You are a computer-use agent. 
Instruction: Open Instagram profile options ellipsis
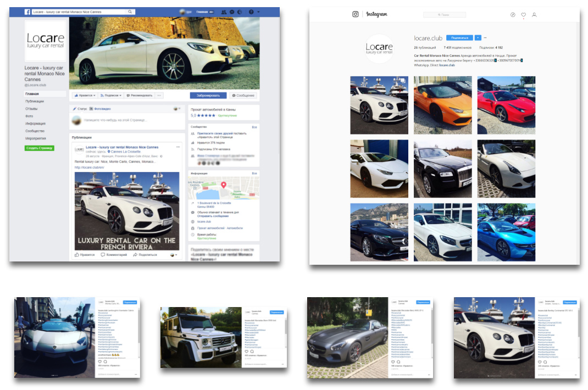[485, 38]
